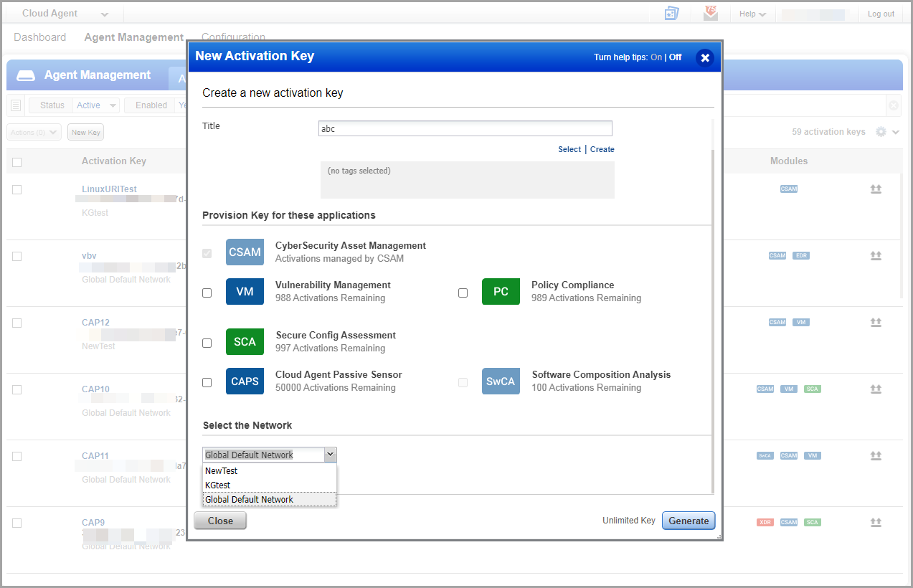The width and height of the screenshot is (913, 588).
Task: Expand the Actions (0) dropdown
Action: [33, 132]
